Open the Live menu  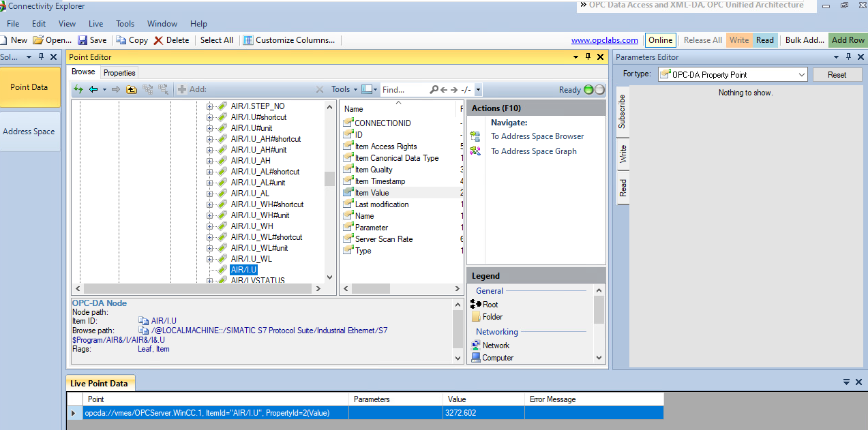click(96, 24)
